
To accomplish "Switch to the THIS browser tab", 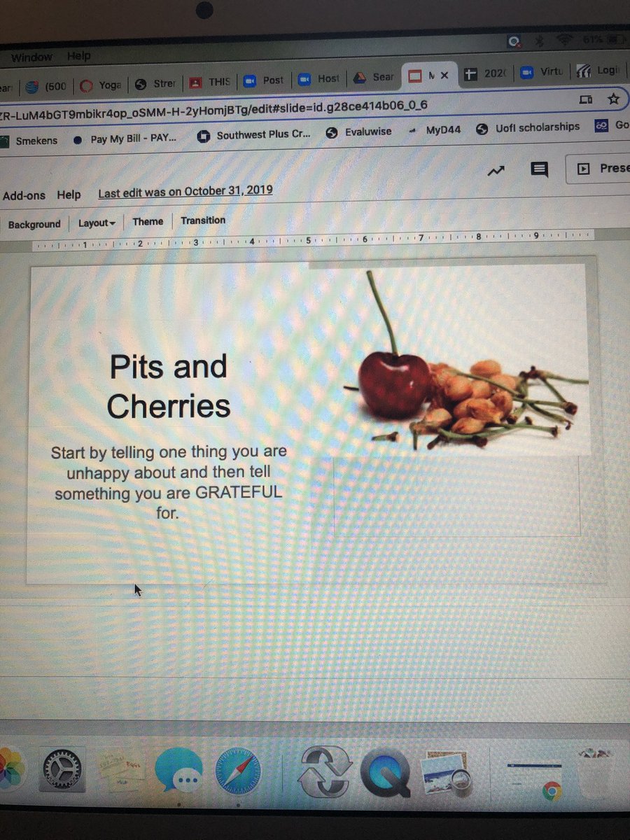I will pos(209,82).
